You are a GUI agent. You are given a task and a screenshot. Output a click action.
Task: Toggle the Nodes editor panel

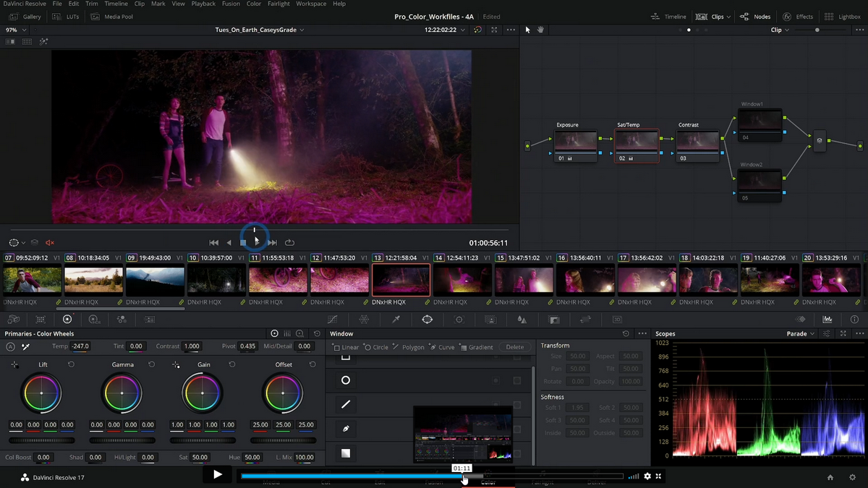(x=755, y=17)
